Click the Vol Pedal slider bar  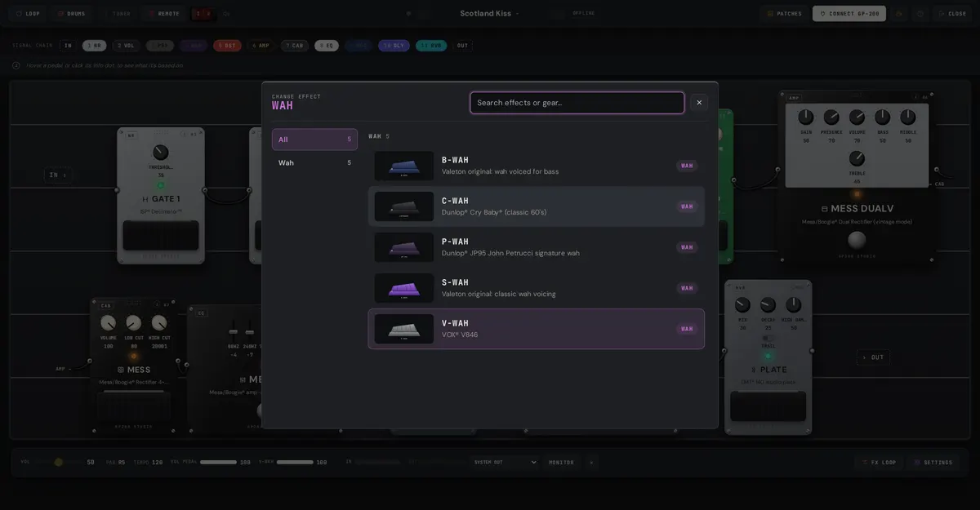[x=218, y=462]
